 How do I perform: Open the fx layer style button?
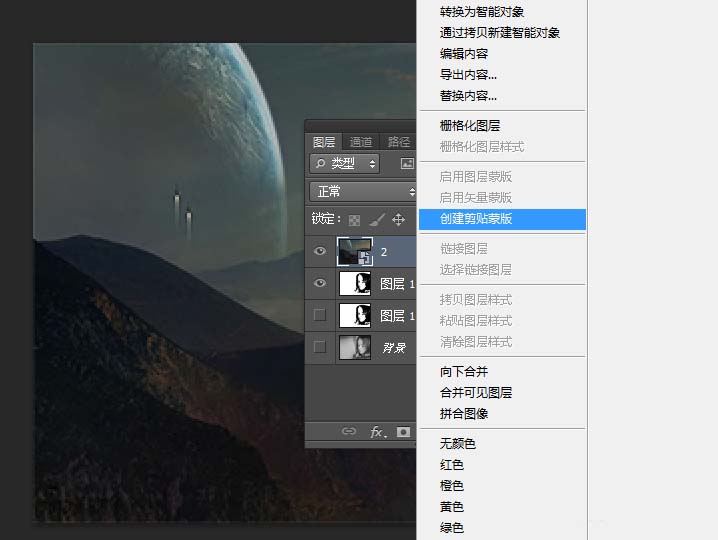pyautogui.click(x=377, y=432)
